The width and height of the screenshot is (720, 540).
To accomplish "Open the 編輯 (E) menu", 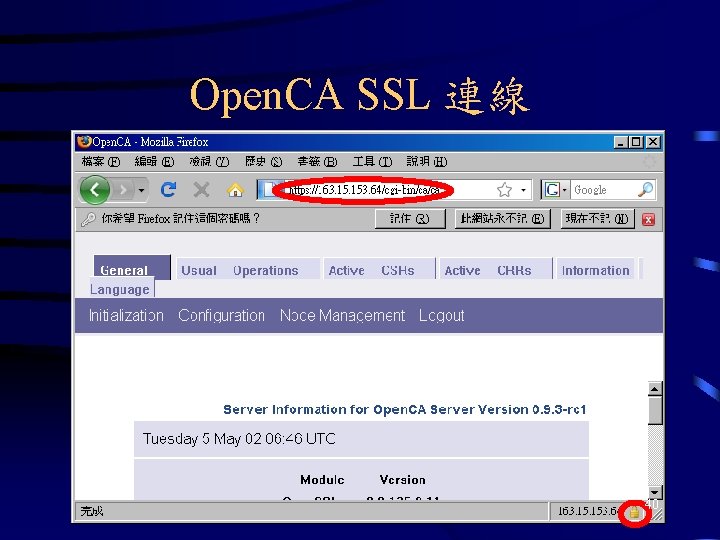I will [154, 162].
